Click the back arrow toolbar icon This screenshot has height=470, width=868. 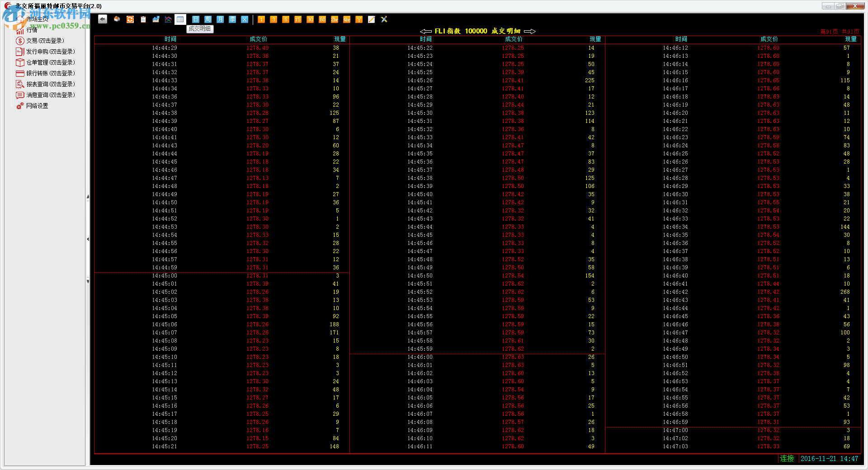click(103, 19)
